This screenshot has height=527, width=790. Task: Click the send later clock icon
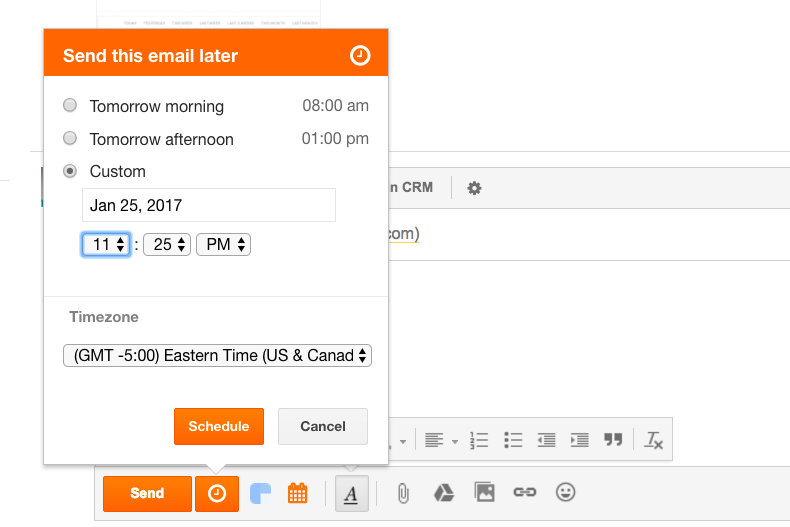pyautogui.click(x=217, y=493)
